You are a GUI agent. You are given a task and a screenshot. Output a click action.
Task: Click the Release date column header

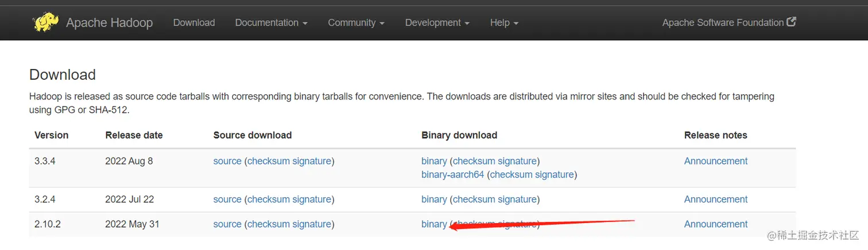click(134, 136)
